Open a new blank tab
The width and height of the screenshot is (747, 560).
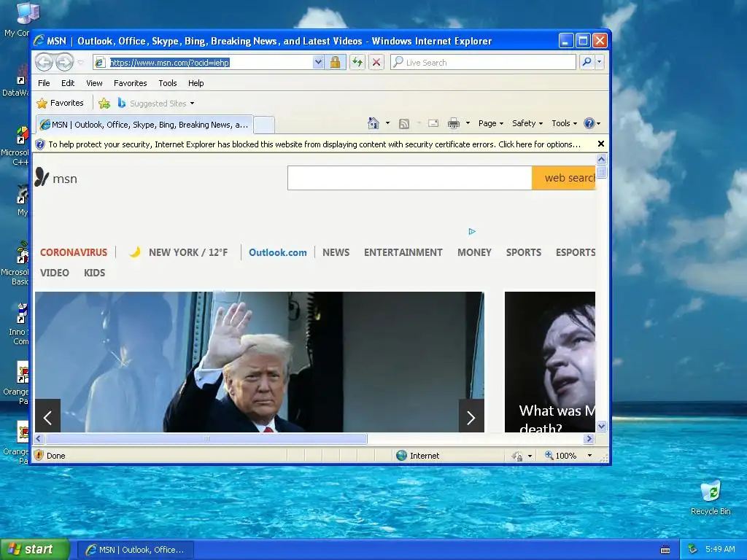coord(264,125)
